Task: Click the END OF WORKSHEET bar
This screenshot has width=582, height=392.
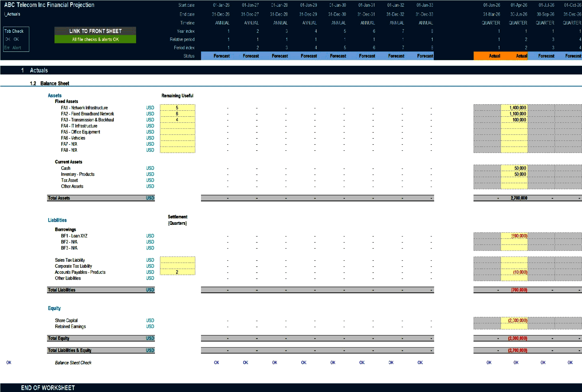Action: 47,387
